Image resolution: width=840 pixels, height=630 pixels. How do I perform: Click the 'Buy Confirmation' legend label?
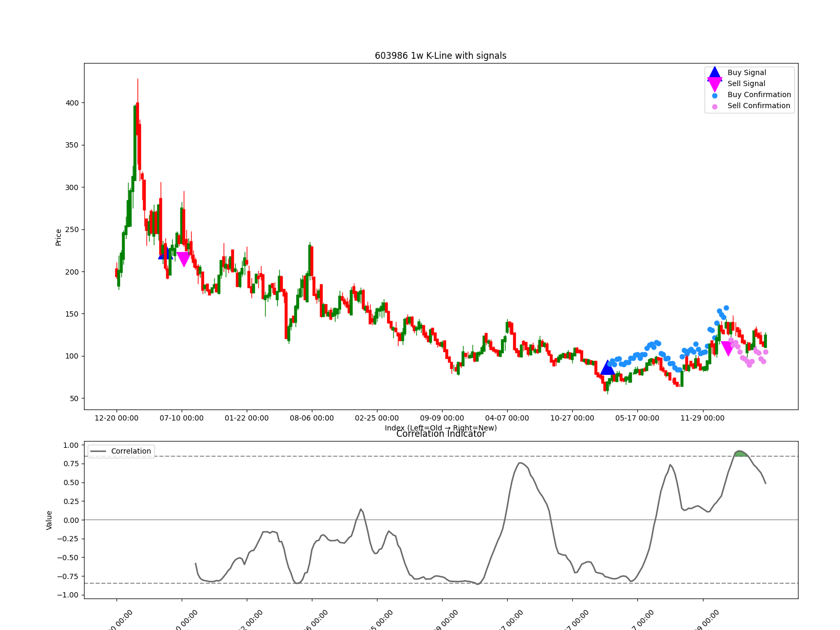pyautogui.click(x=759, y=95)
